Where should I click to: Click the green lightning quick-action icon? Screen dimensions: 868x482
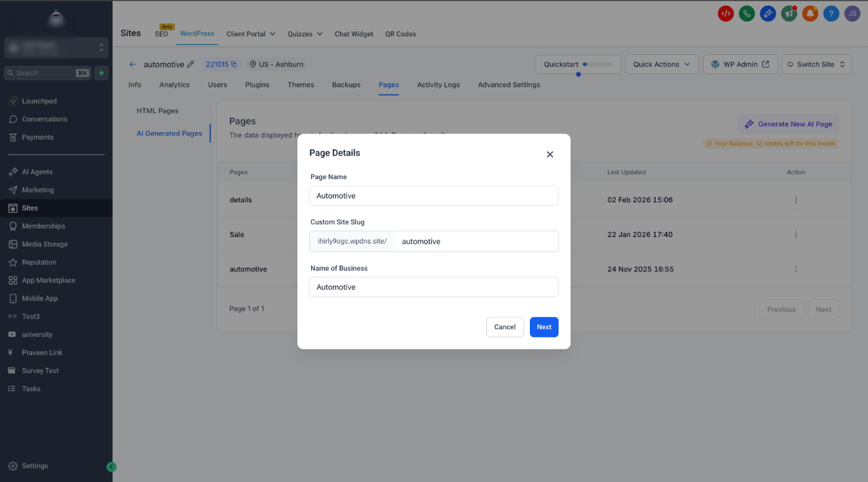101,73
